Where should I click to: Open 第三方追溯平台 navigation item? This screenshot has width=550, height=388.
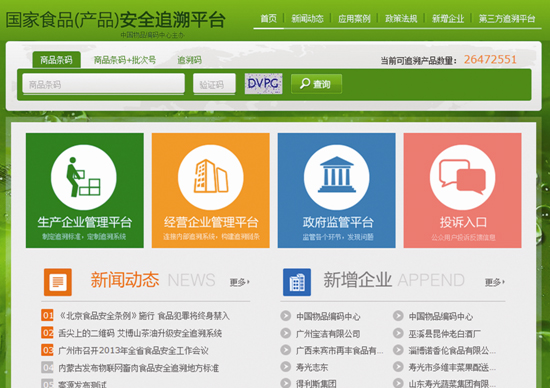click(507, 19)
